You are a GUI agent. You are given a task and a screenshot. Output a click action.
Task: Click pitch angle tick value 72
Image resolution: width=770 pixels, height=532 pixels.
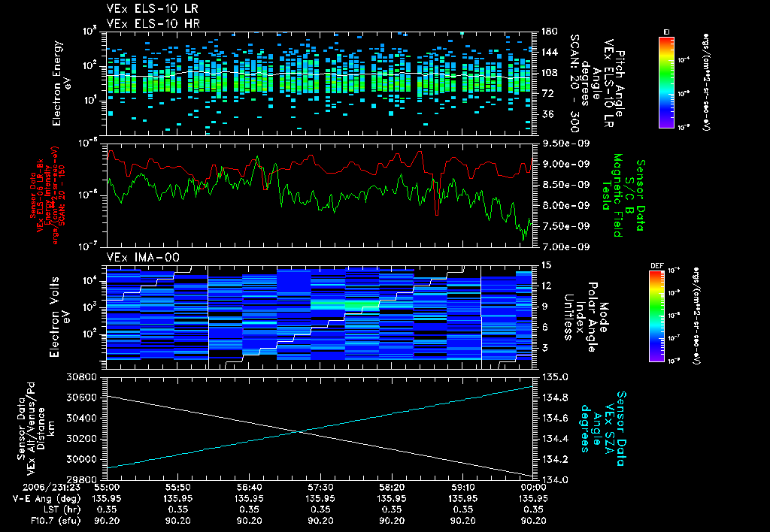547,93
